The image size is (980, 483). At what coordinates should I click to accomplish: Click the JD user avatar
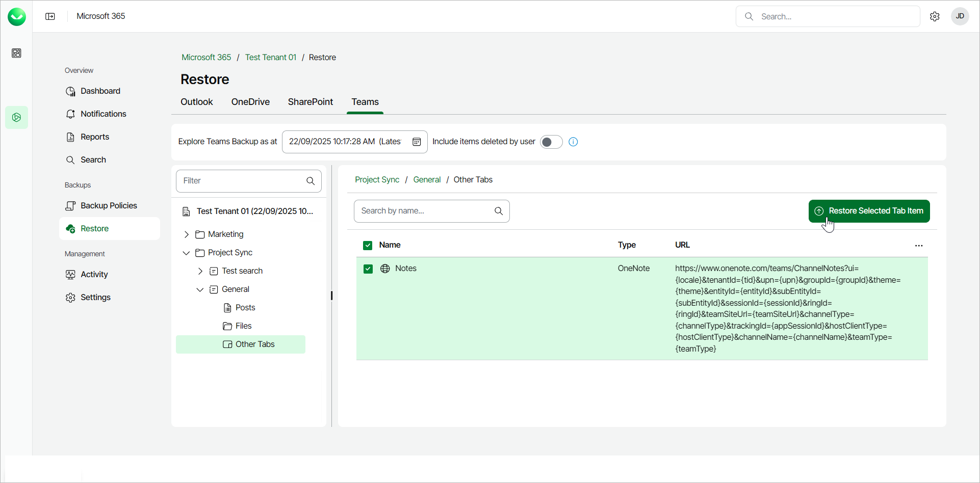960,16
